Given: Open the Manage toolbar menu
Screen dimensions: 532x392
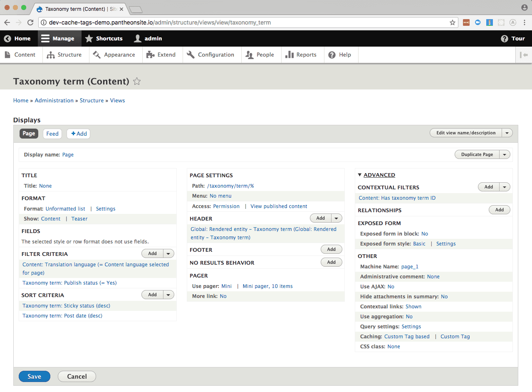Looking at the screenshot, I should pyautogui.click(x=59, y=38).
